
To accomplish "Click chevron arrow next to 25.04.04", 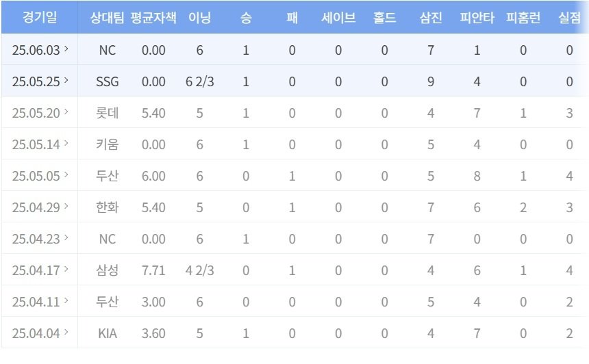I will (x=66, y=332).
